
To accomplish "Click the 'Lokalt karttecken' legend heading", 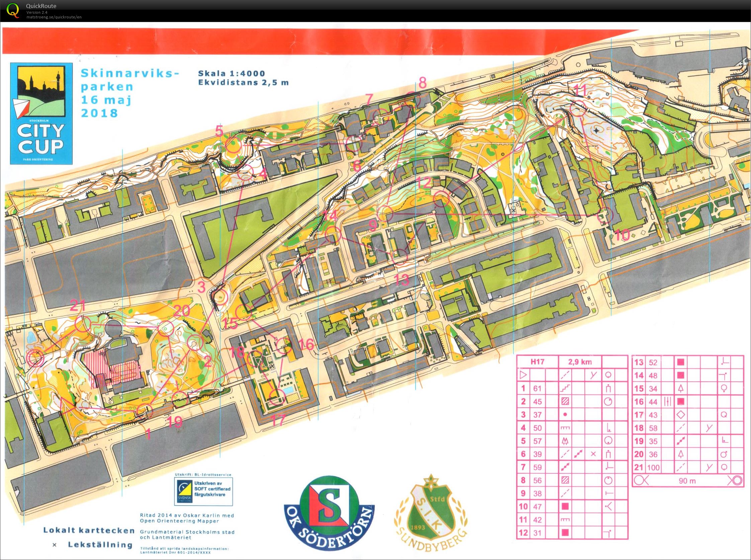I will click(89, 531).
